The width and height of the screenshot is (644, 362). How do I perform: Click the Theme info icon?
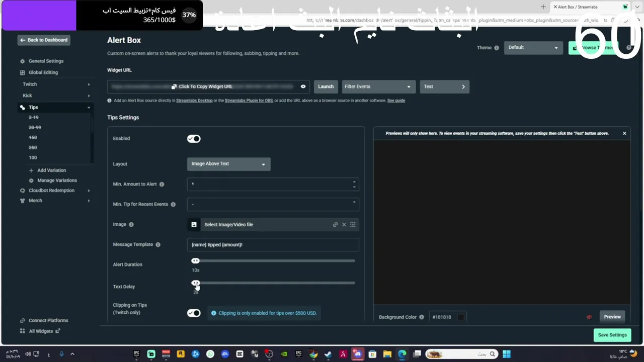[x=496, y=48]
